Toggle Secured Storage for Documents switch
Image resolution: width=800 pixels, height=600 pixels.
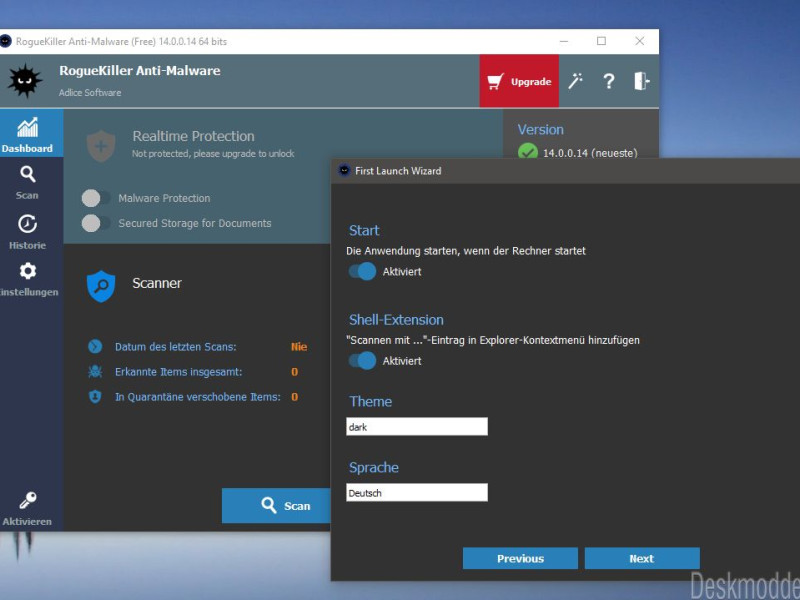pyautogui.click(x=96, y=223)
